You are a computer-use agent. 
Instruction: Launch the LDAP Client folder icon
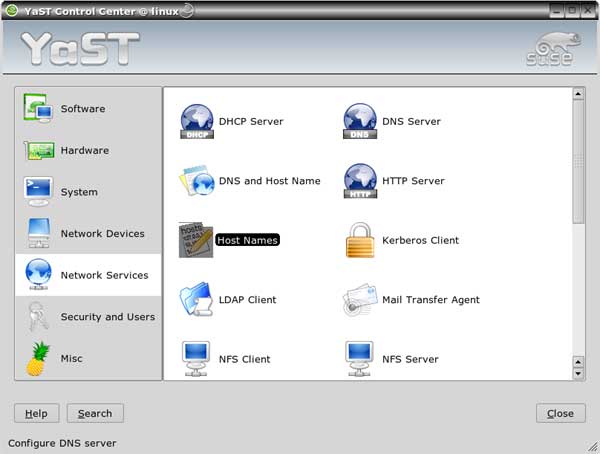196,299
